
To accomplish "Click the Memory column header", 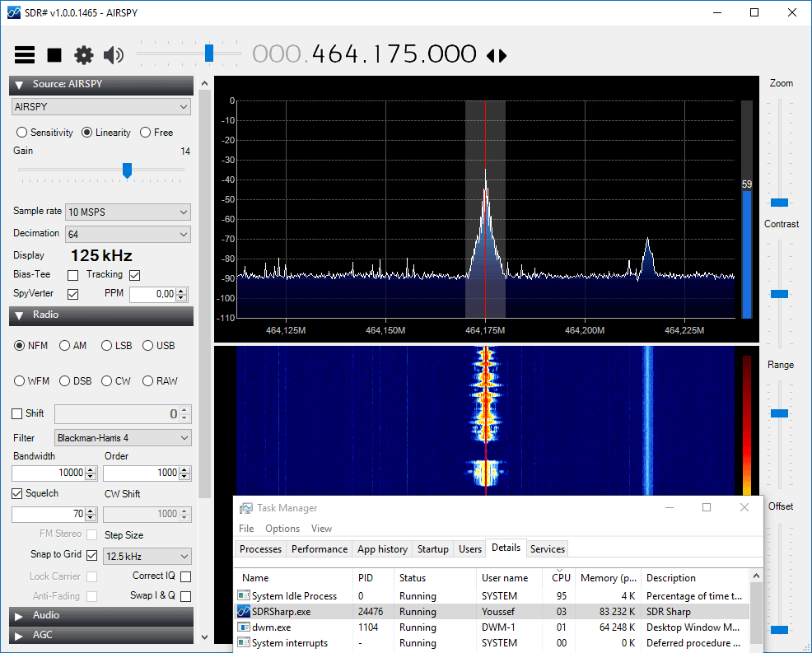I will [x=608, y=578].
